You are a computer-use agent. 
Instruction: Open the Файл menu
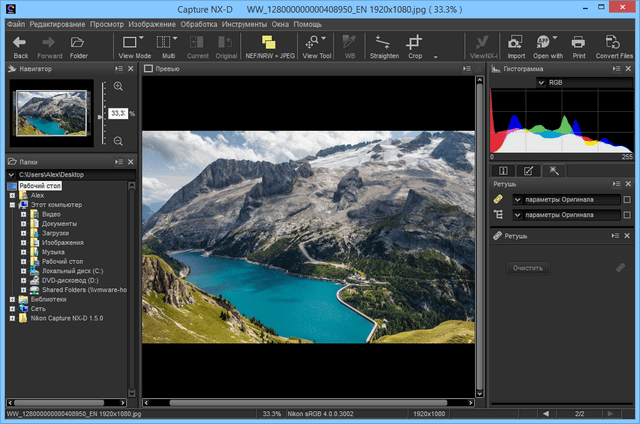pyautogui.click(x=16, y=23)
